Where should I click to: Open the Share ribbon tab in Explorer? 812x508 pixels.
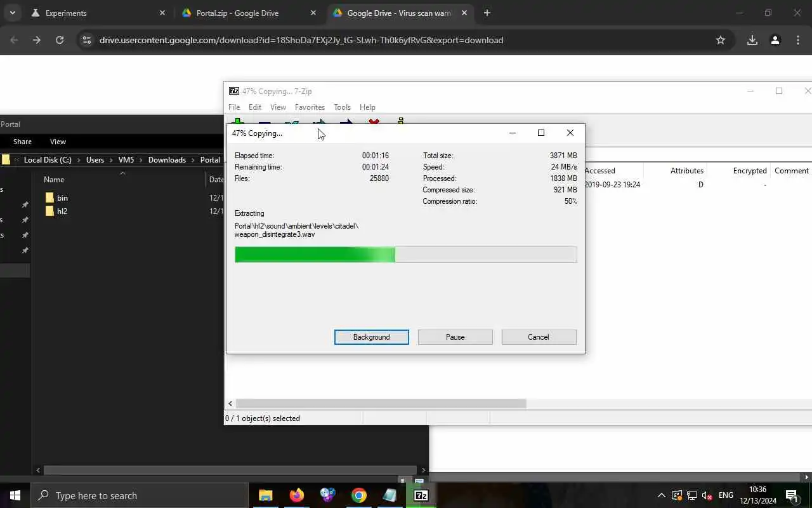point(22,142)
